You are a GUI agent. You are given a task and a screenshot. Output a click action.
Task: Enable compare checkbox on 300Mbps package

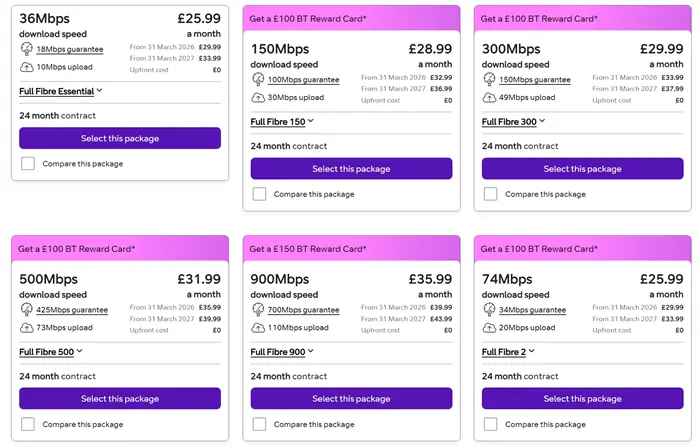pos(491,194)
